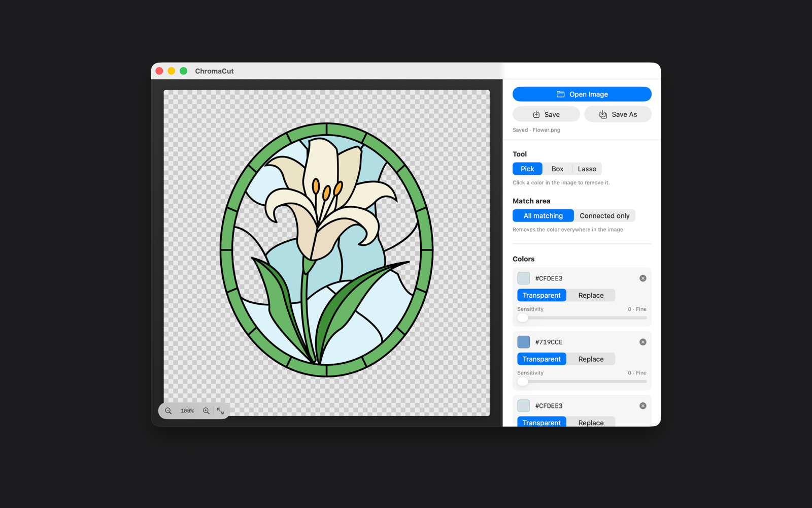The height and width of the screenshot is (508, 812).
Task: Click the #719CCE hex code label
Action: 549,342
